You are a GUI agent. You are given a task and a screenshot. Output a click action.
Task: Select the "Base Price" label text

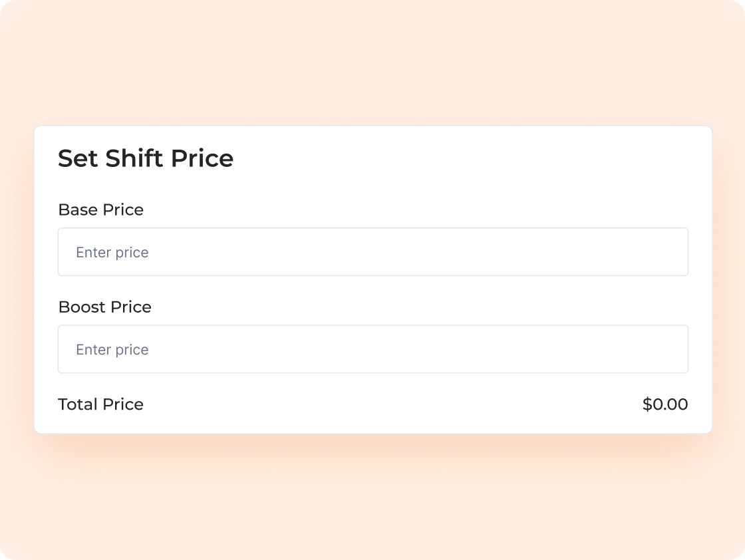pos(100,210)
